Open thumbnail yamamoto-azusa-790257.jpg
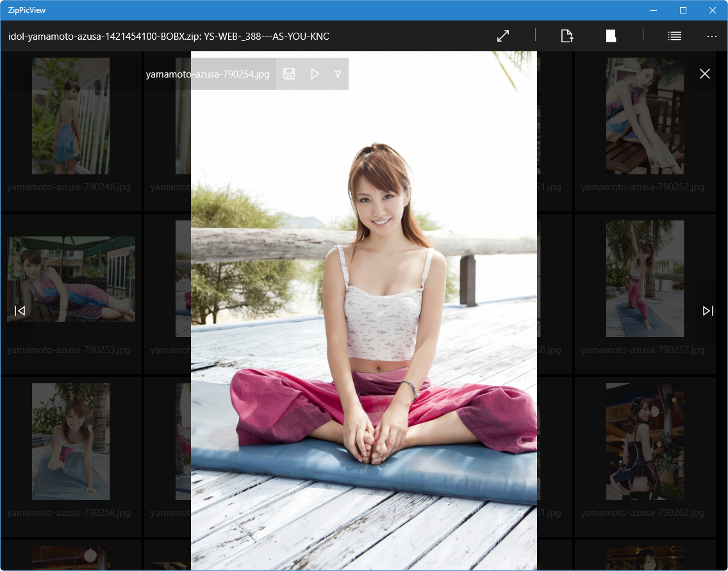 tap(645, 279)
